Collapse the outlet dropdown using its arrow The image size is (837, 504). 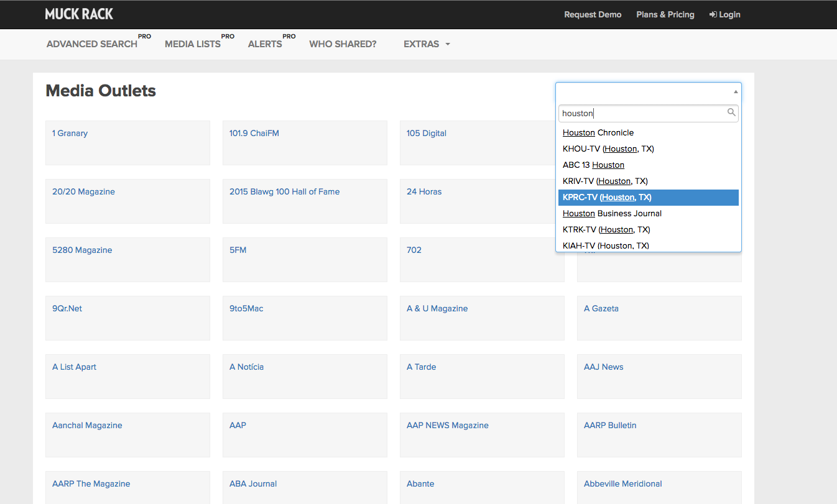pyautogui.click(x=736, y=92)
